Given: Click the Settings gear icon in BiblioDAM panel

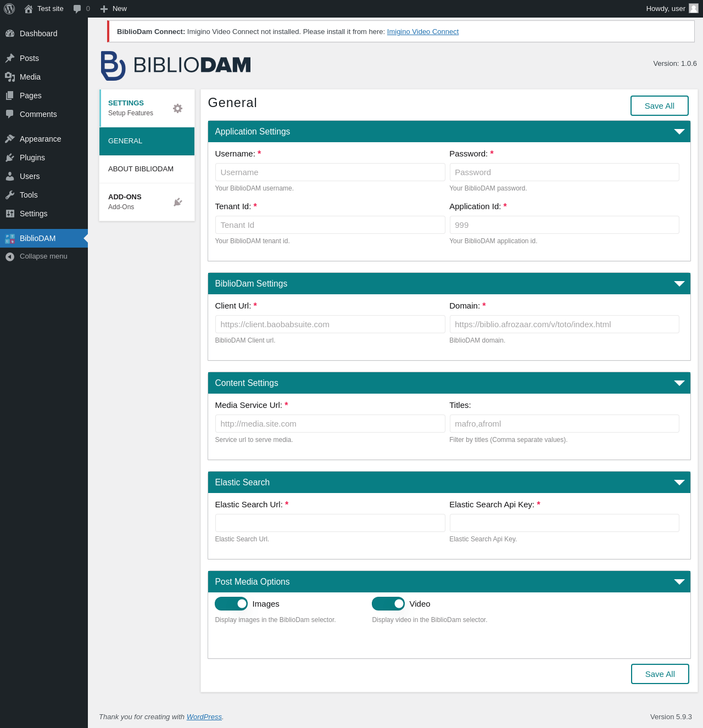Looking at the screenshot, I should [177, 108].
